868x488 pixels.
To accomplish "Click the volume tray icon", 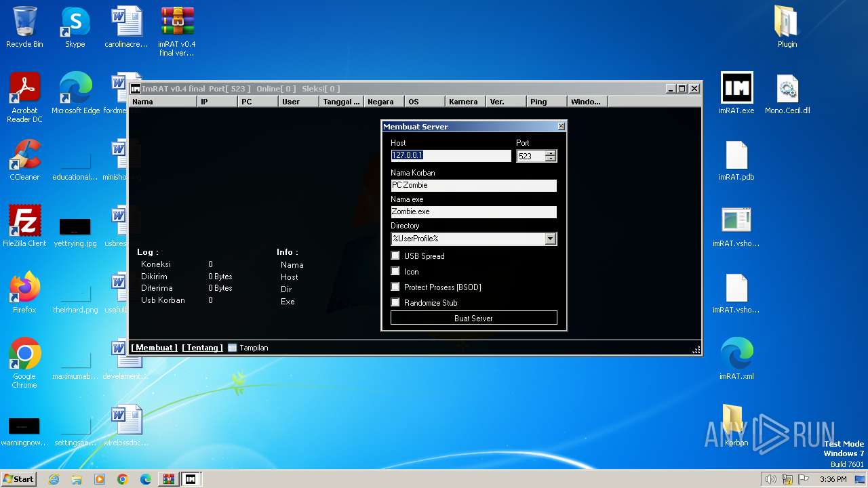I will (x=771, y=479).
